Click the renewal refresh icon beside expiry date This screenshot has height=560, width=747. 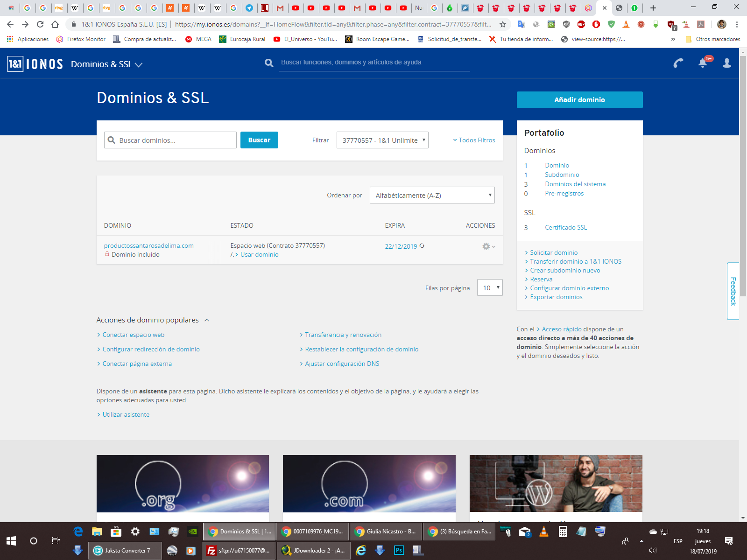click(x=422, y=246)
